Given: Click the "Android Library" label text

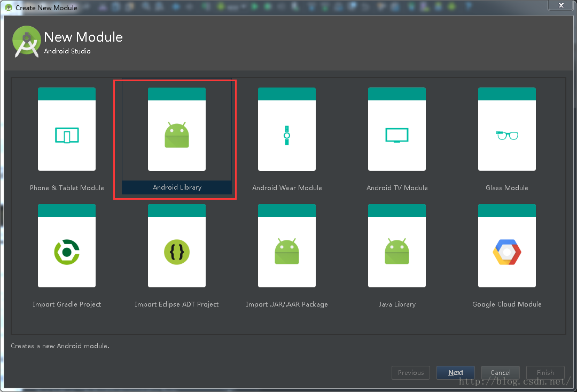Looking at the screenshot, I should coord(177,187).
